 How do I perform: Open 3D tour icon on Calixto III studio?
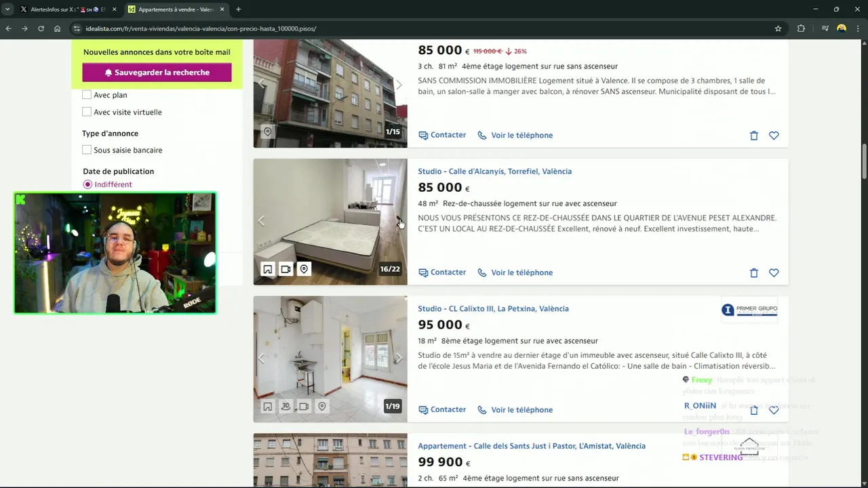[x=285, y=407]
